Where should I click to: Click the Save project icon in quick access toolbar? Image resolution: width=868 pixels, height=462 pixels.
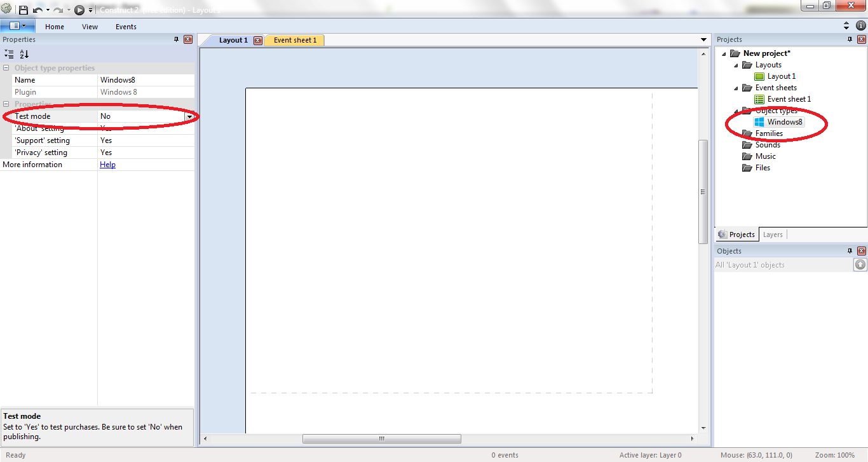point(24,10)
